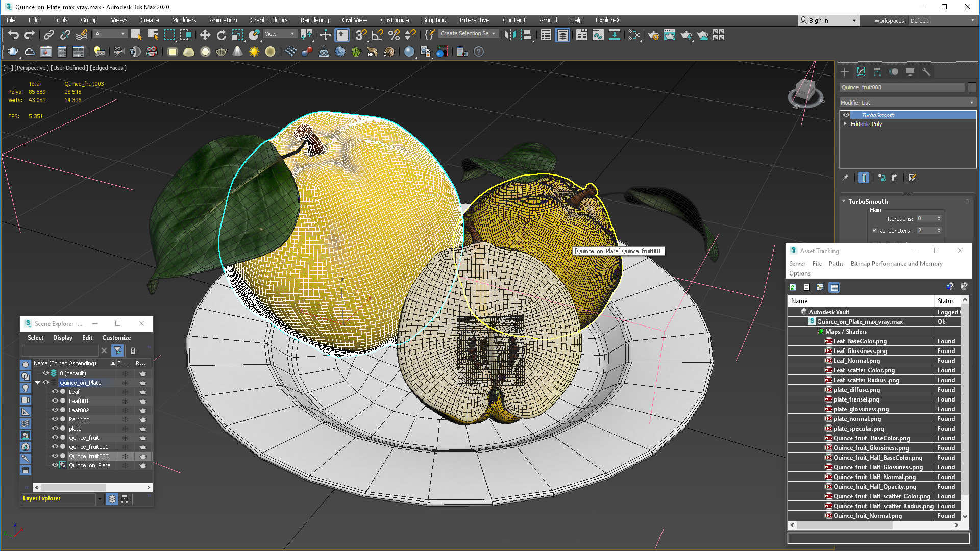The image size is (980, 551).
Task: Click viewport Edged Faces label
Action: [x=109, y=68]
